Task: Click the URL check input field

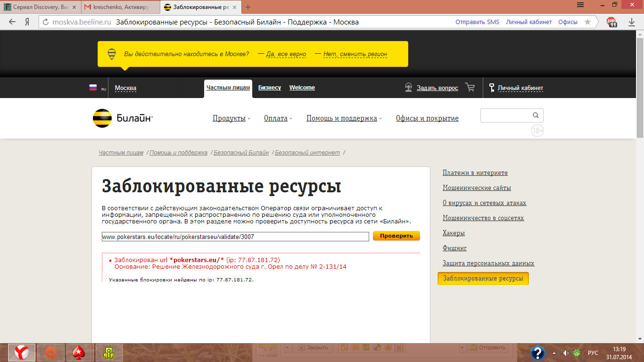Action: [235, 237]
